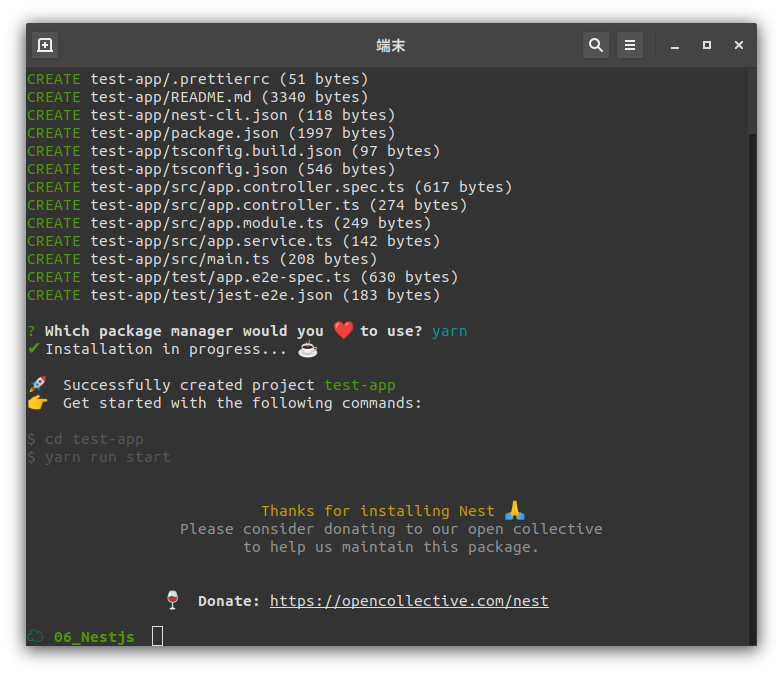Click the terminal scrollbar thumb
This screenshot has height=675, width=783.
point(752,101)
